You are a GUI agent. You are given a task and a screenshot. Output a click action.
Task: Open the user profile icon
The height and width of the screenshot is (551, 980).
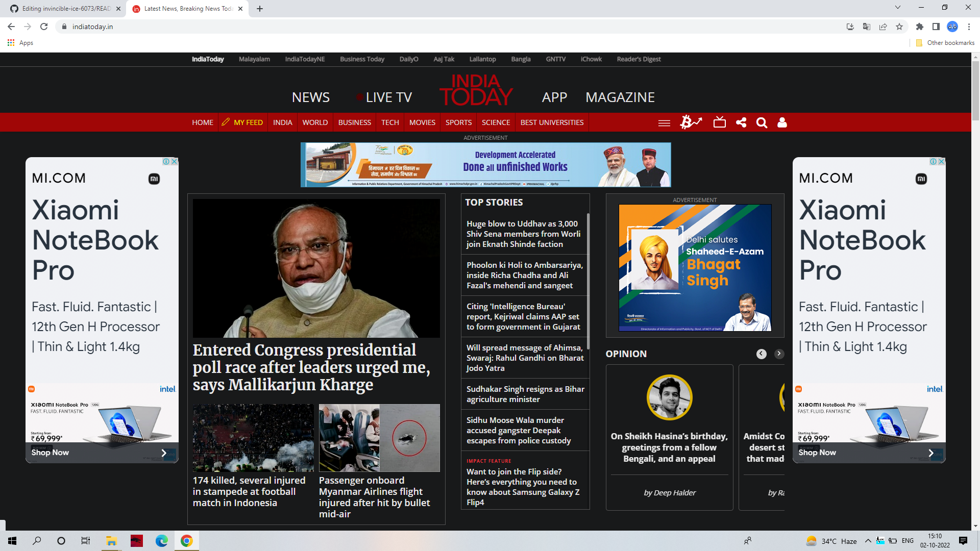tap(782, 122)
